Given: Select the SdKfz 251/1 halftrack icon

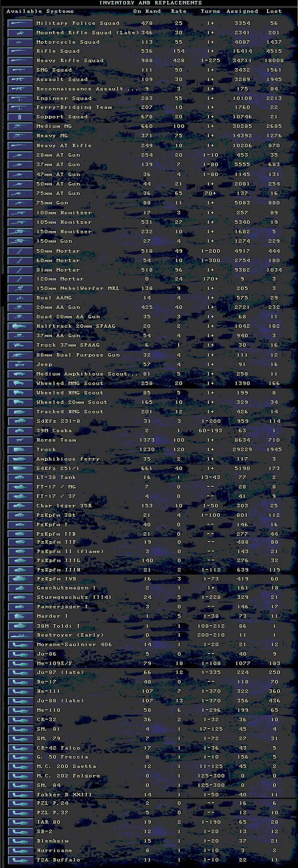Looking at the screenshot, I should (20, 469).
